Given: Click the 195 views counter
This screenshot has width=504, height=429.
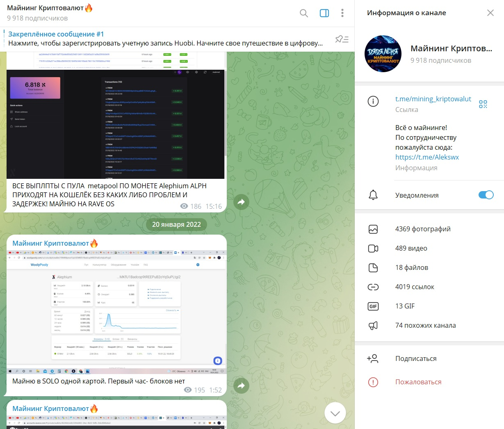Looking at the screenshot, I should click(x=194, y=390).
